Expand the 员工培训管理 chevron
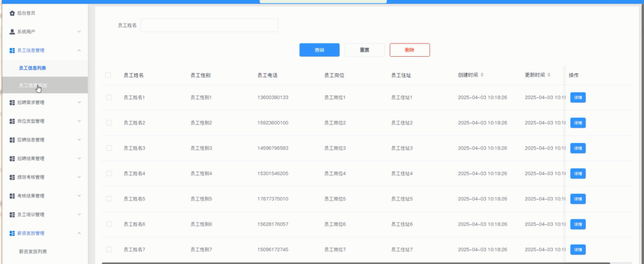 (79, 214)
